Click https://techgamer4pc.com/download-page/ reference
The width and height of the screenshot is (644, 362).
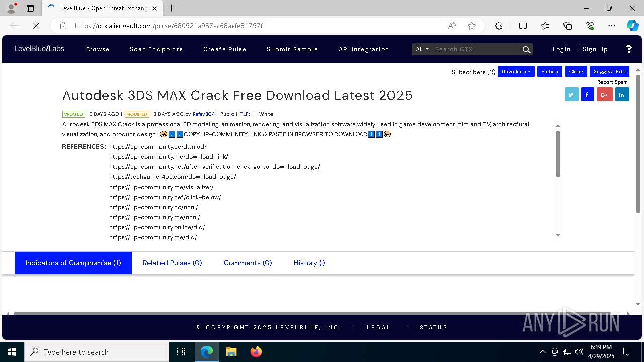173,177
